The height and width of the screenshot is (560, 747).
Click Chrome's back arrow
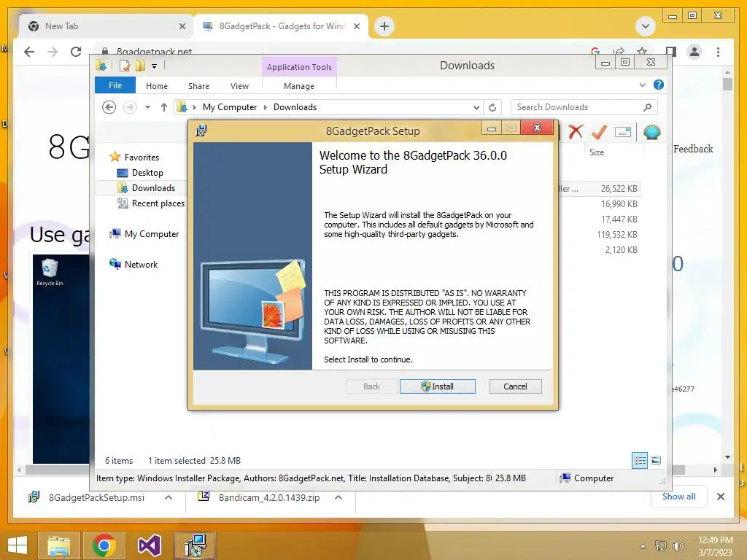(x=29, y=52)
